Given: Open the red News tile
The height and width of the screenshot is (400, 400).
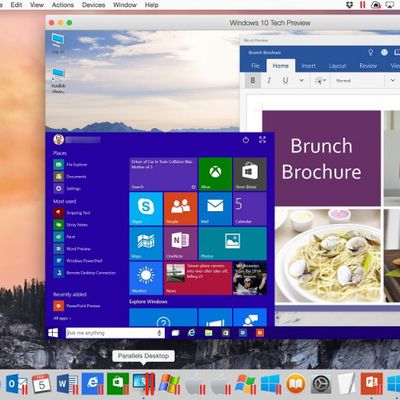Looking at the screenshot, I should [x=198, y=278].
